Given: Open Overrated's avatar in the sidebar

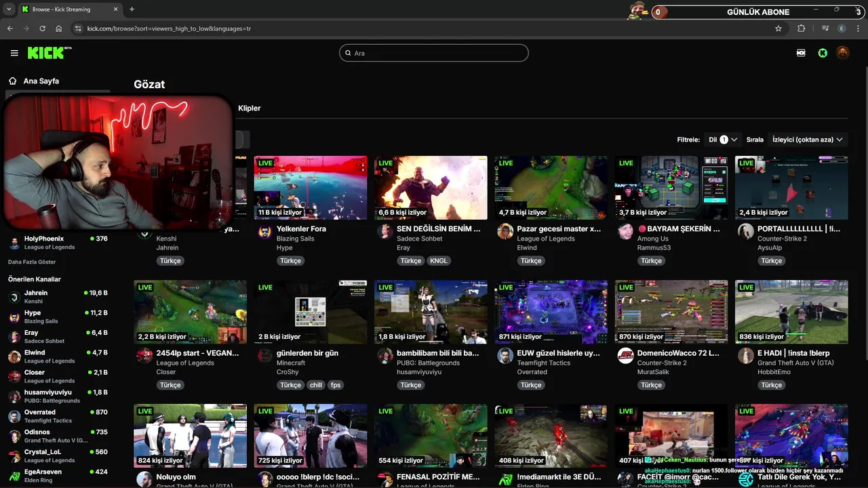Looking at the screenshot, I should [14, 416].
